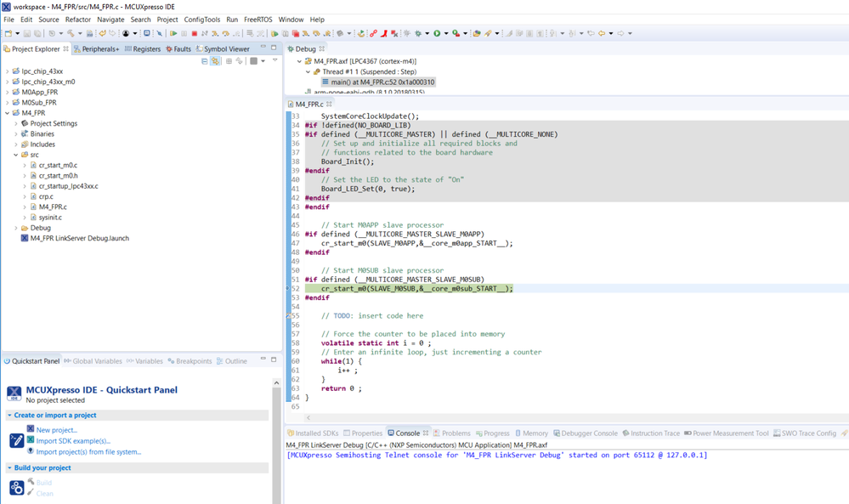Open the dropdown beside the Debug bug icon
The image size is (849, 504).
pyautogui.click(x=427, y=33)
